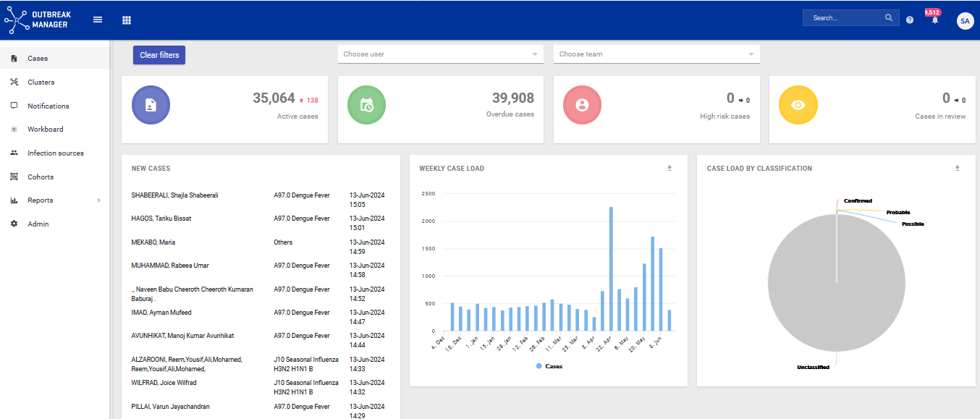
Task: Open the apps grid icon
Action: [x=127, y=20]
